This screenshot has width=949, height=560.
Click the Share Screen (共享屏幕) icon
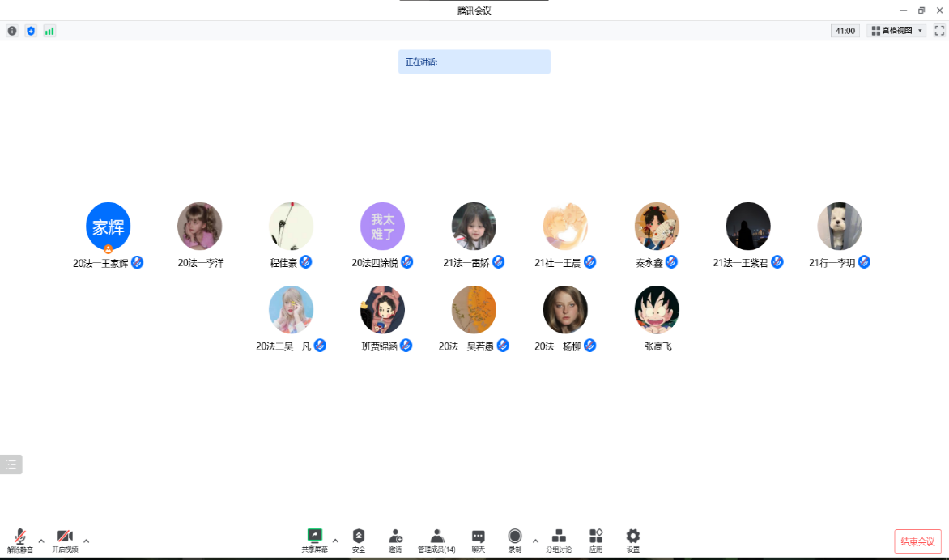coord(314,537)
